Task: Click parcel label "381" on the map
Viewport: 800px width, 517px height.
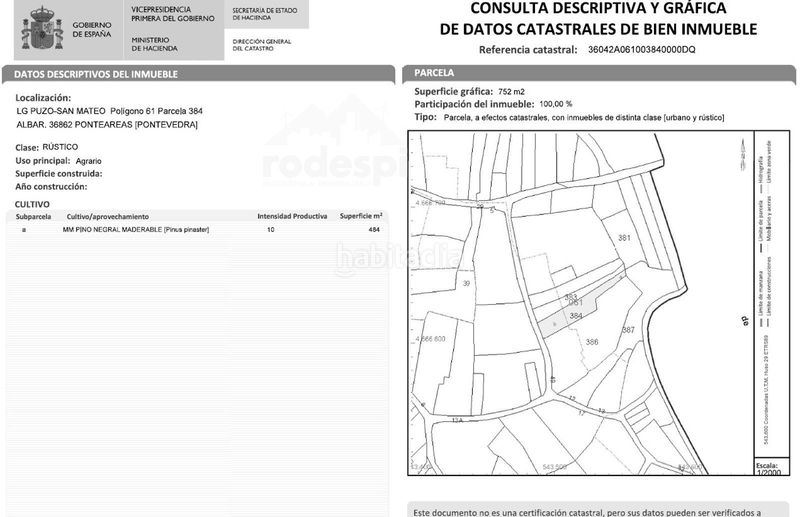Action: [624, 238]
